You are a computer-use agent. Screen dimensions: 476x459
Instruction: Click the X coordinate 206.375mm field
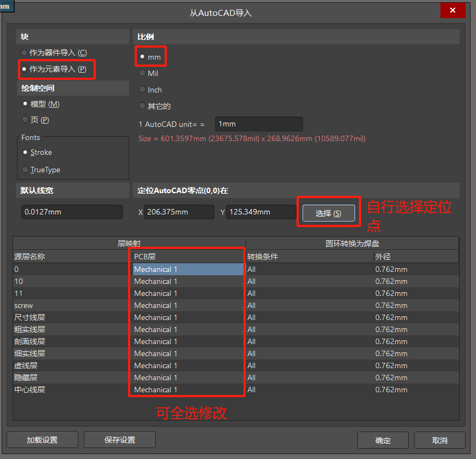[179, 212]
